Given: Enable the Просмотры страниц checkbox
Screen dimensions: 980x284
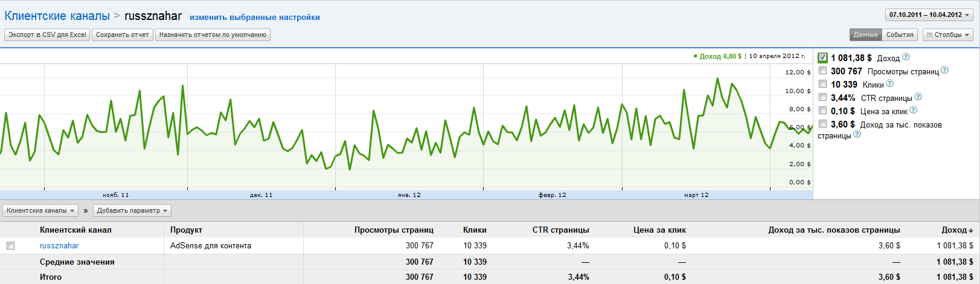Looking at the screenshot, I should point(822,71).
